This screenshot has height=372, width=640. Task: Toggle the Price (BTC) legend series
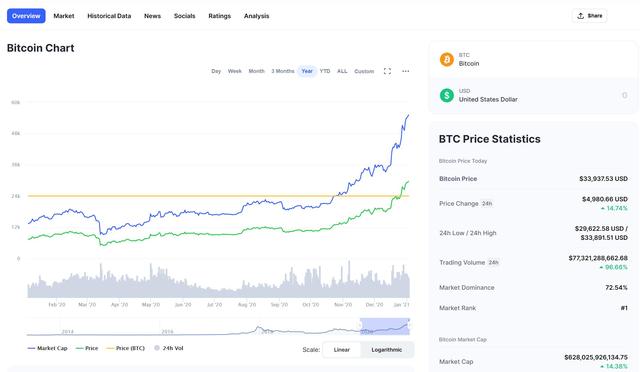point(125,348)
